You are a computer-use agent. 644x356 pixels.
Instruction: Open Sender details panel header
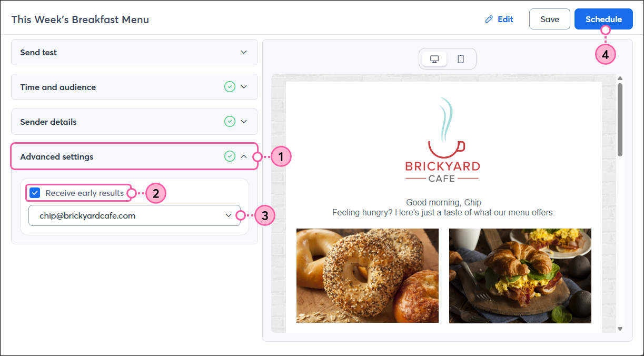(x=134, y=122)
